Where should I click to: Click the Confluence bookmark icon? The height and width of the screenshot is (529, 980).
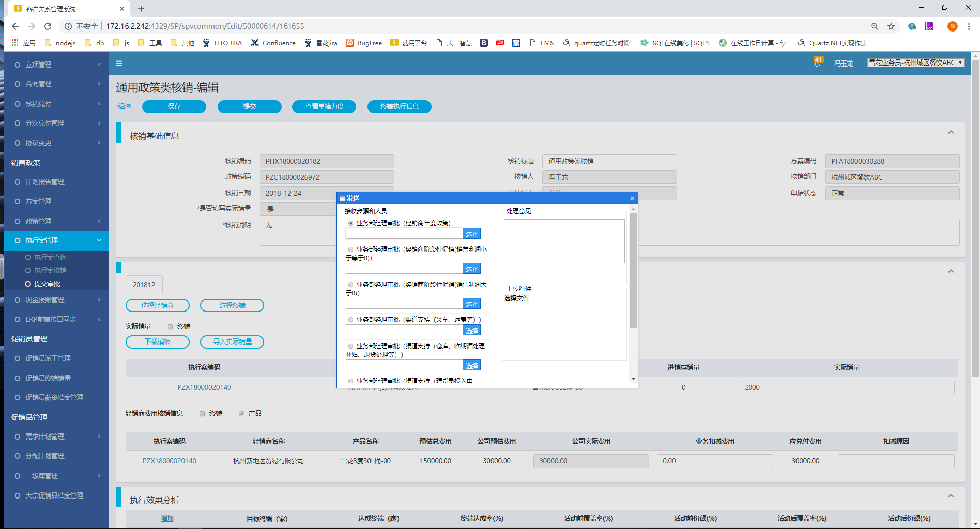coord(255,43)
